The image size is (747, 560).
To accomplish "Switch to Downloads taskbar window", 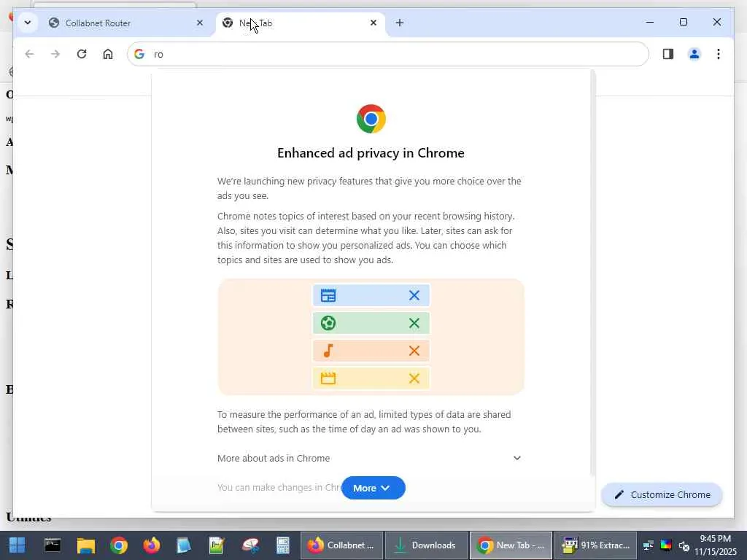I will [426, 545].
